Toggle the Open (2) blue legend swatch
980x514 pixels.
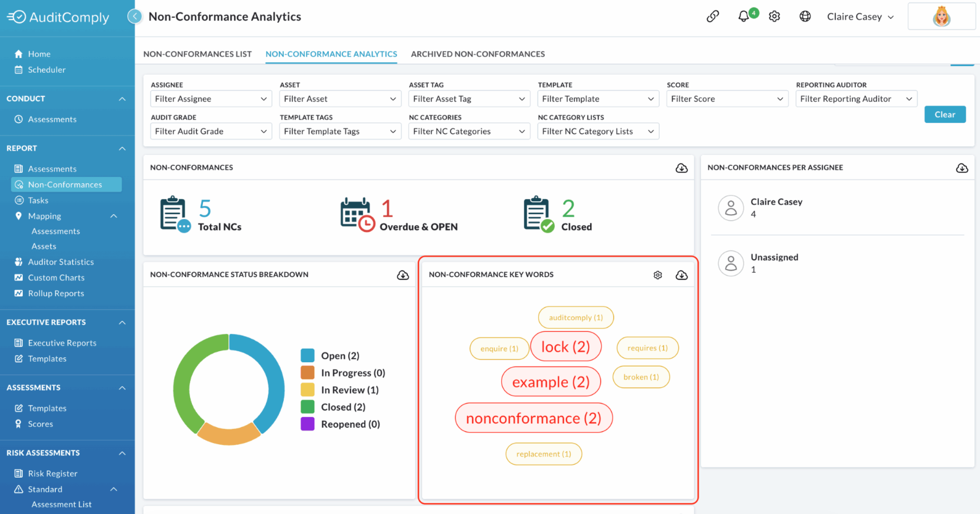pyautogui.click(x=307, y=355)
